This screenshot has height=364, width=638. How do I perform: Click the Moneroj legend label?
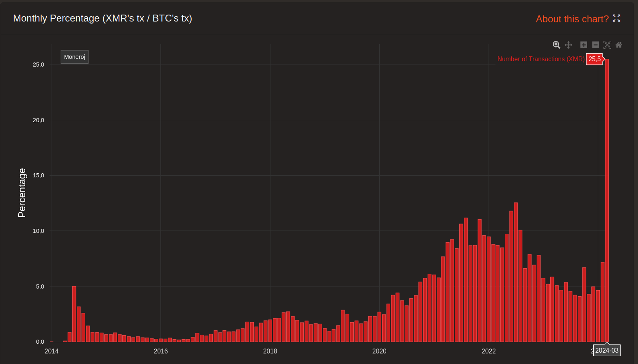[75, 57]
